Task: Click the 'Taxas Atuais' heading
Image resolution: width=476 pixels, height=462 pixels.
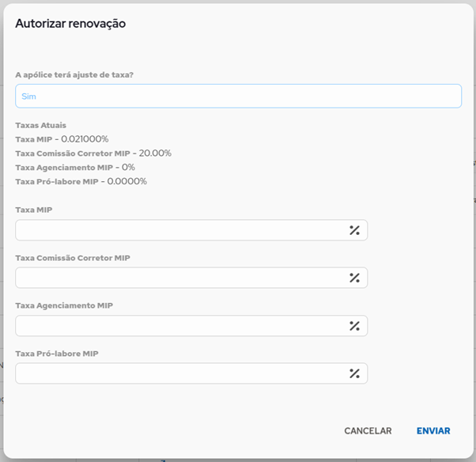Action: [x=40, y=125]
